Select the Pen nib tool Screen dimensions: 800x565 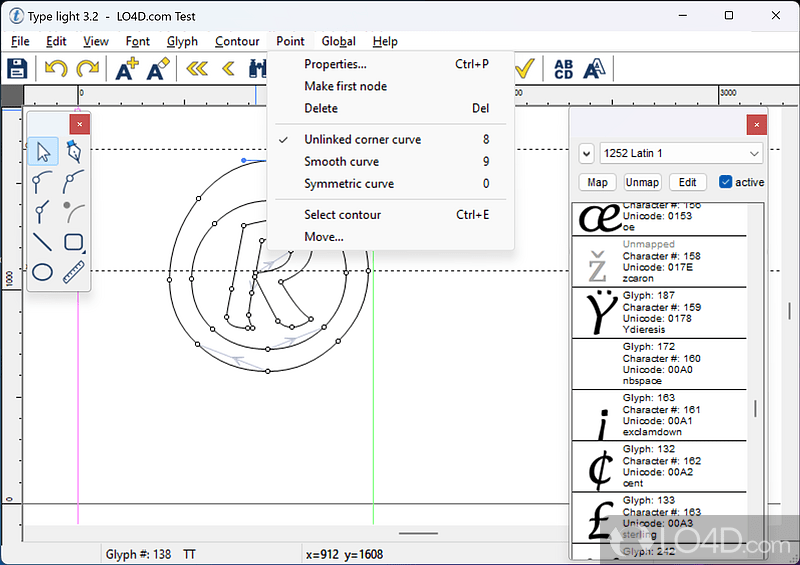(74, 152)
